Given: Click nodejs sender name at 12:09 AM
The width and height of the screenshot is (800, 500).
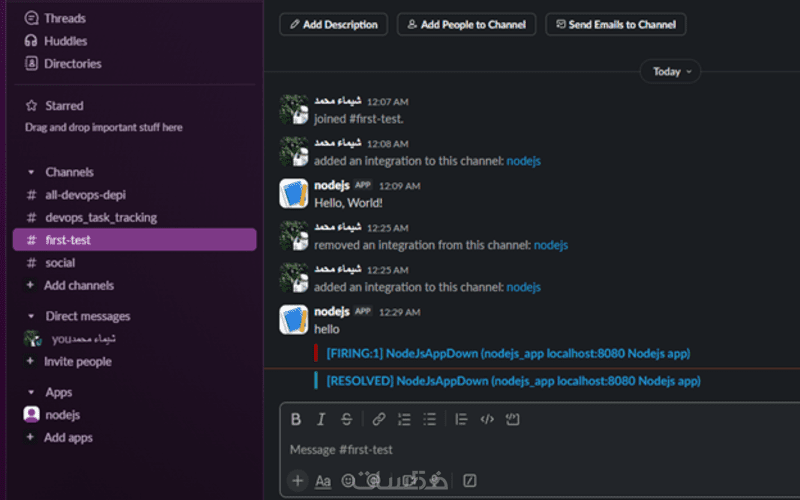Looking at the screenshot, I should (332, 185).
